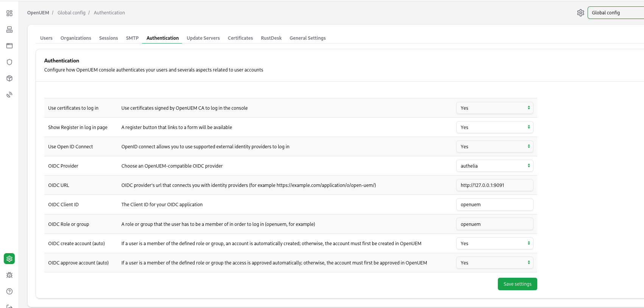Open the package box icon in sidebar
The height and width of the screenshot is (308, 644).
click(9, 78)
